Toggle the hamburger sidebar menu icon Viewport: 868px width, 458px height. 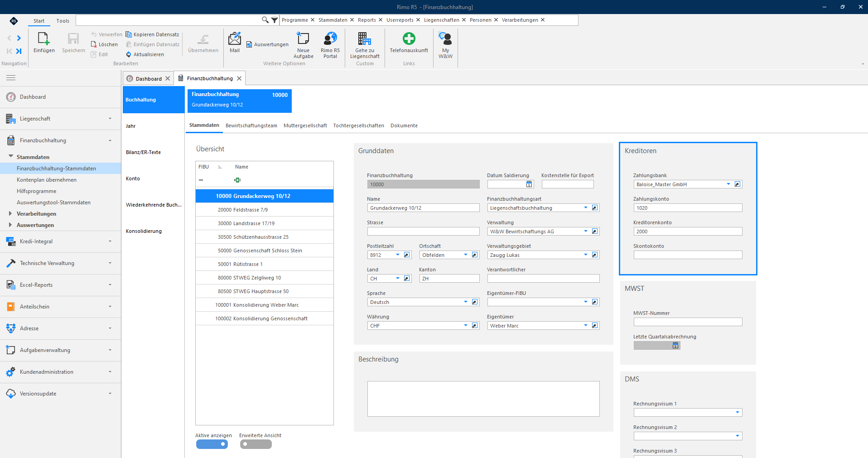11,78
